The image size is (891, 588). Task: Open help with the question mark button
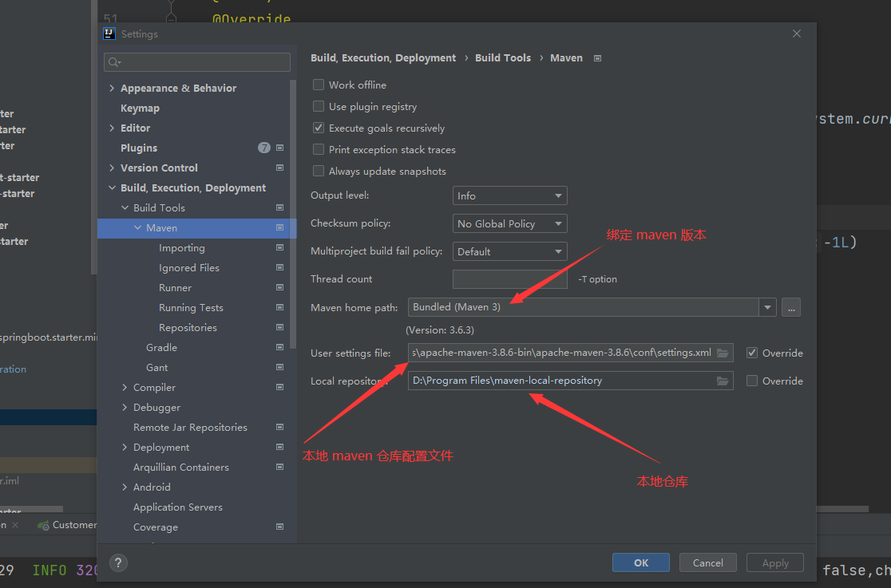tap(118, 563)
